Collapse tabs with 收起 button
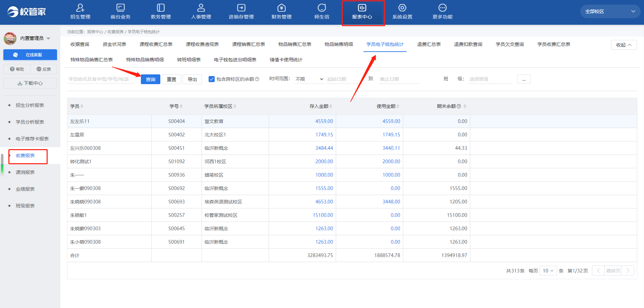The image size is (644, 308). [x=624, y=45]
